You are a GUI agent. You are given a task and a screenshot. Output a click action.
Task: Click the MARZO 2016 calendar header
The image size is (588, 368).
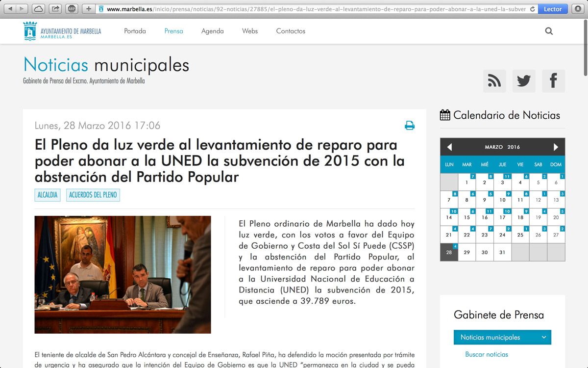(502, 147)
